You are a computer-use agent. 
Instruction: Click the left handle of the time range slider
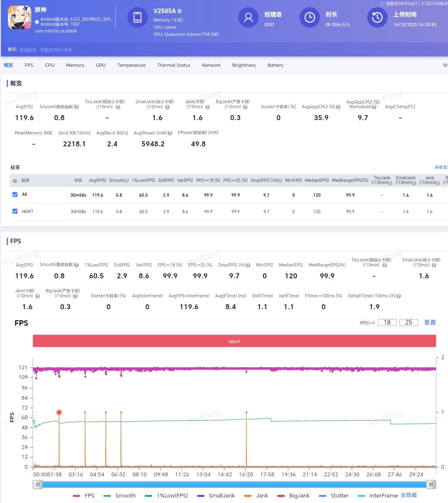click(x=38, y=484)
